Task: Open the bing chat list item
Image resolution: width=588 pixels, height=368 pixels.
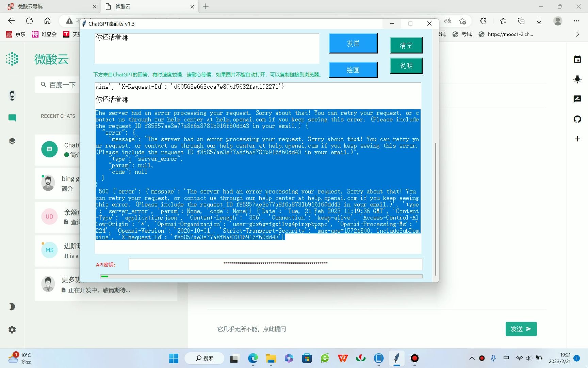Action: point(58,183)
